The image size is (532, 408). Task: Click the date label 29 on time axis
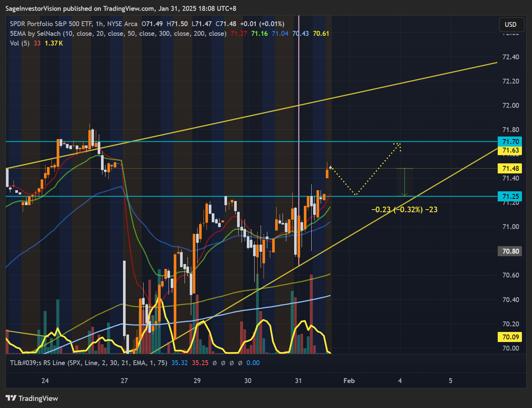point(197,381)
